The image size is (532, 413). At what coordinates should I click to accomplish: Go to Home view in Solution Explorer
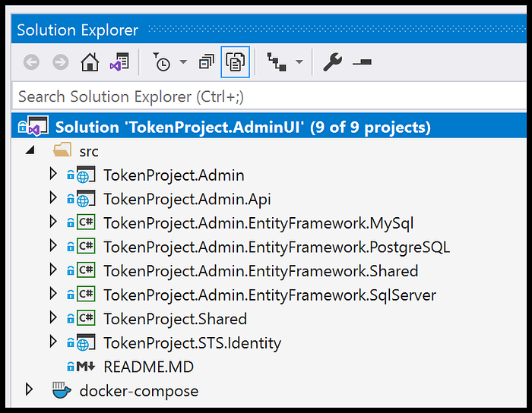point(90,62)
